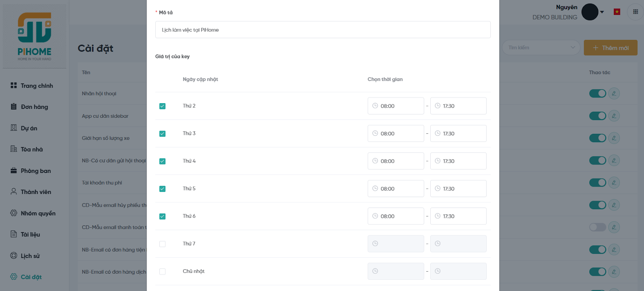Click the edit icon in the first settings row
The image size is (644, 291).
[614, 94]
